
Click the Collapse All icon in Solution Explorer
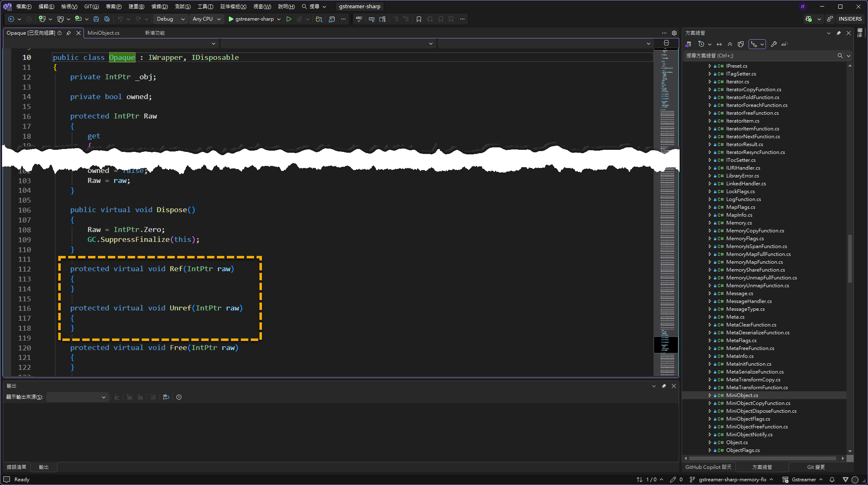coord(730,44)
